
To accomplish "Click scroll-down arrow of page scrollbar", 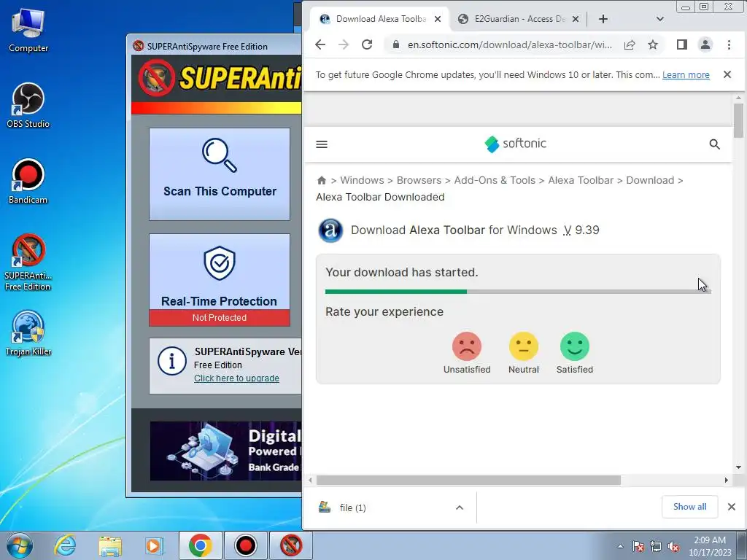I will (738, 467).
